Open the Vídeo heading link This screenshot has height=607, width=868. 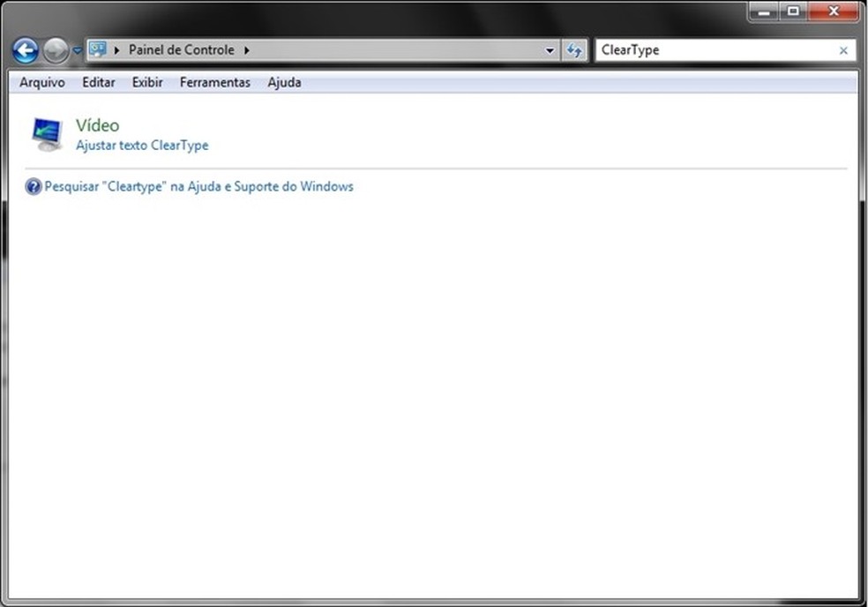[97, 125]
